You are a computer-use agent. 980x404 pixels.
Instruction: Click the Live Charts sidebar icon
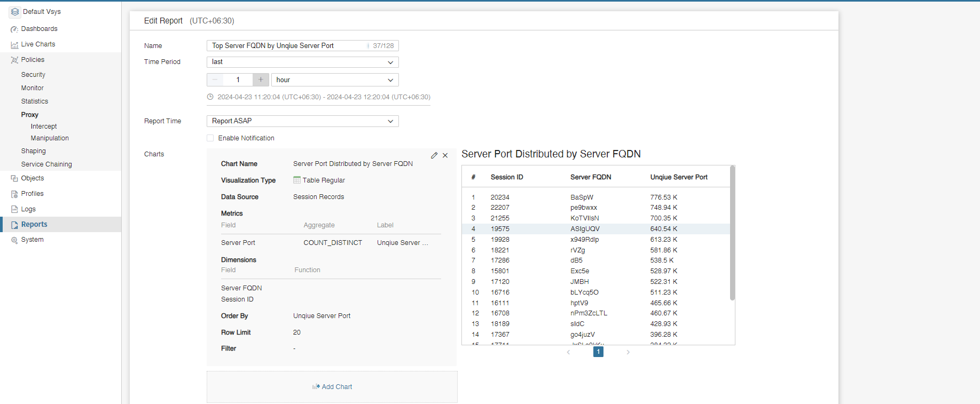pyautogui.click(x=14, y=45)
